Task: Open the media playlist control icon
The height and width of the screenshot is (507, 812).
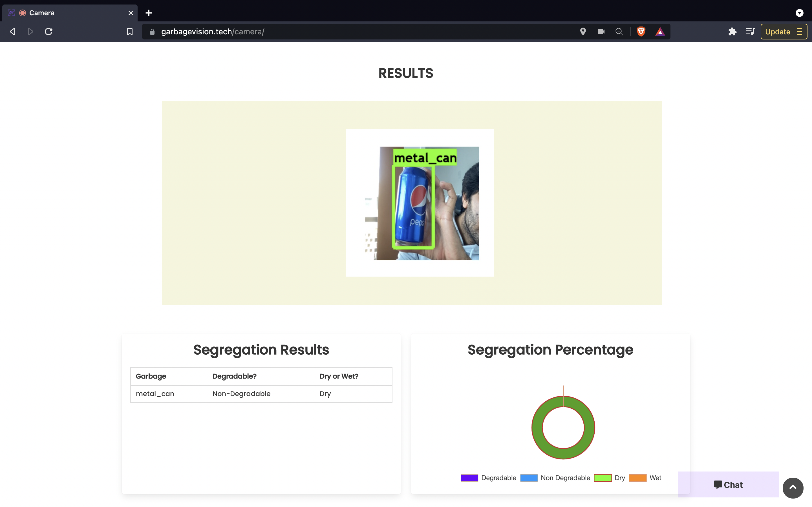Action: (750, 32)
